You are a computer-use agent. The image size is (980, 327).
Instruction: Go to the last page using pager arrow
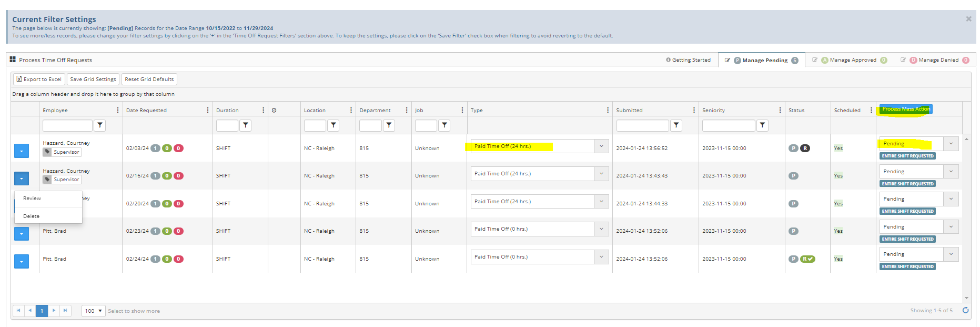(65, 311)
